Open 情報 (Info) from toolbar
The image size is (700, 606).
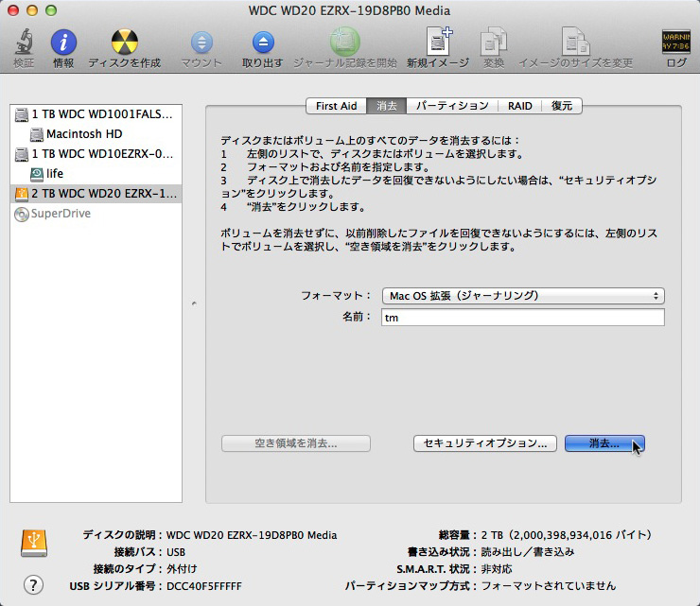[x=63, y=43]
